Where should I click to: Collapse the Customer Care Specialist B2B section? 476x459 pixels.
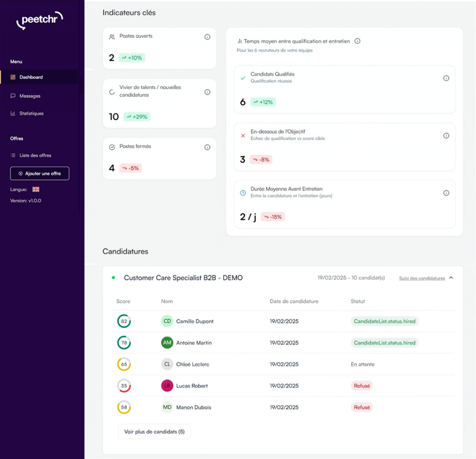click(x=451, y=278)
